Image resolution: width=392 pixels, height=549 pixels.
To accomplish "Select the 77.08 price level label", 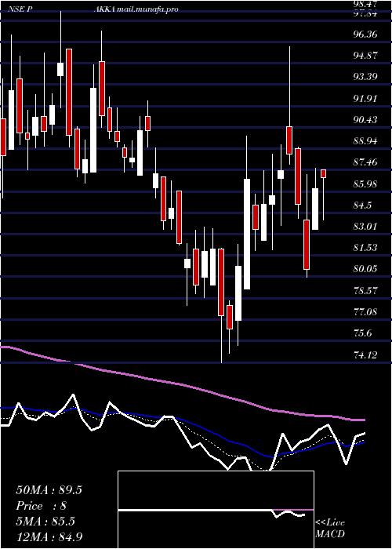I will pyautogui.click(x=365, y=311).
